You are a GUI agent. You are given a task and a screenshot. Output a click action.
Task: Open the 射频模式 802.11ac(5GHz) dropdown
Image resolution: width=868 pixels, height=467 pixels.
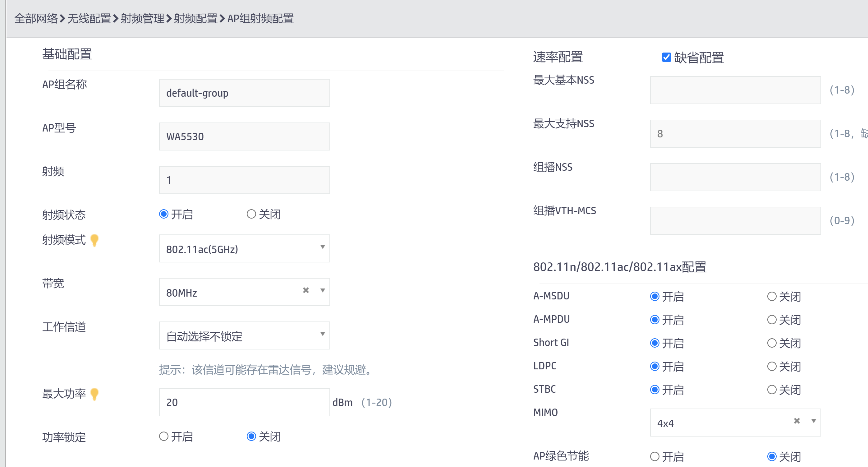(244, 249)
